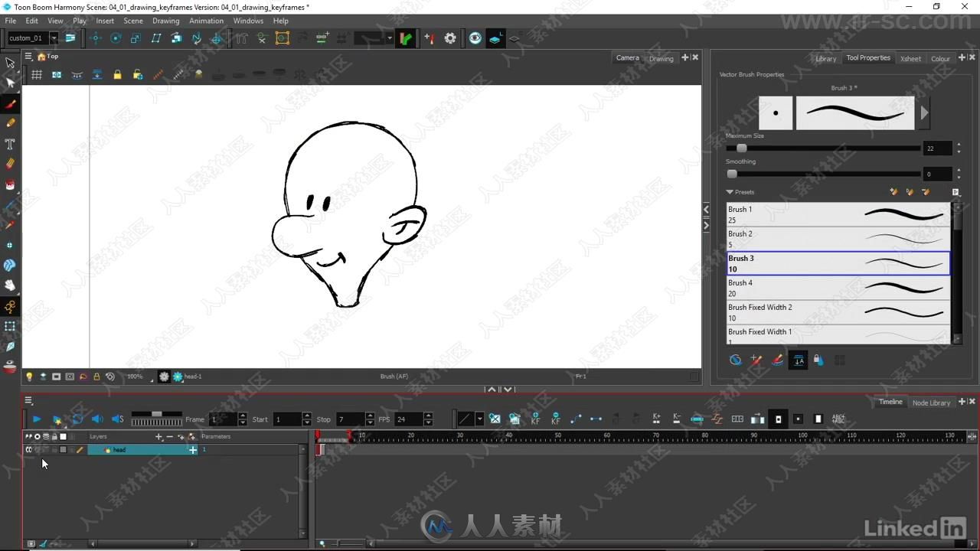The width and height of the screenshot is (980, 551).
Task: Click the Rotate tool icon in top toolbar
Action: 116,38
